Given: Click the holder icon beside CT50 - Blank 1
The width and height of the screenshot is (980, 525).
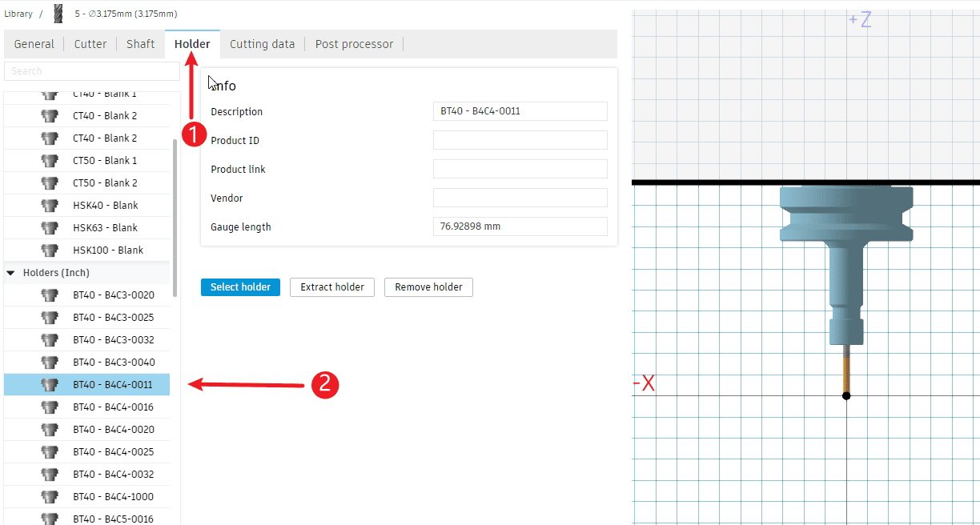Looking at the screenshot, I should (50, 161).
